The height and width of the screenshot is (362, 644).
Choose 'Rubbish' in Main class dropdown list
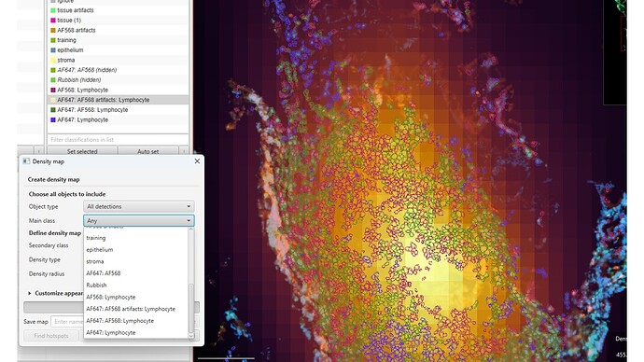tap(136, 285)
